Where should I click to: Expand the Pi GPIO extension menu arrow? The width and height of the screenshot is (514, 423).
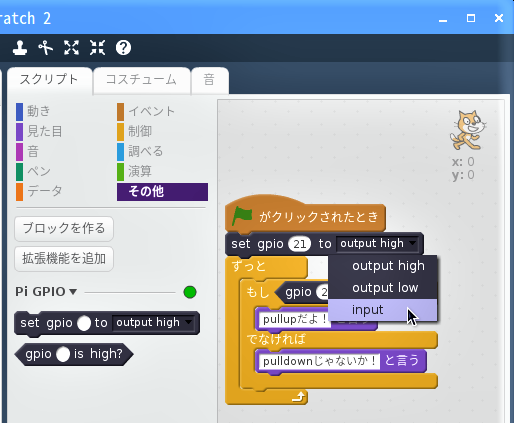coord(73,292)
